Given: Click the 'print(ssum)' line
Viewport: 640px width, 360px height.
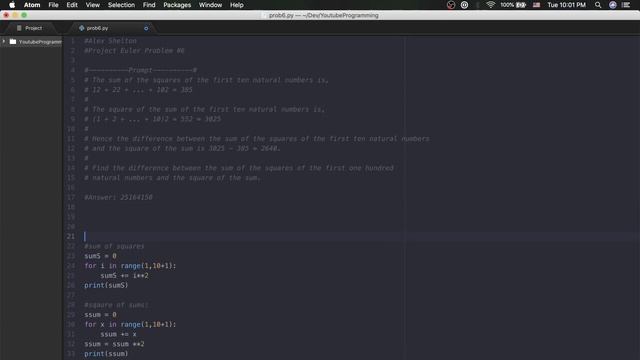Looking at the screenshot, I should [x=106, y=354].
